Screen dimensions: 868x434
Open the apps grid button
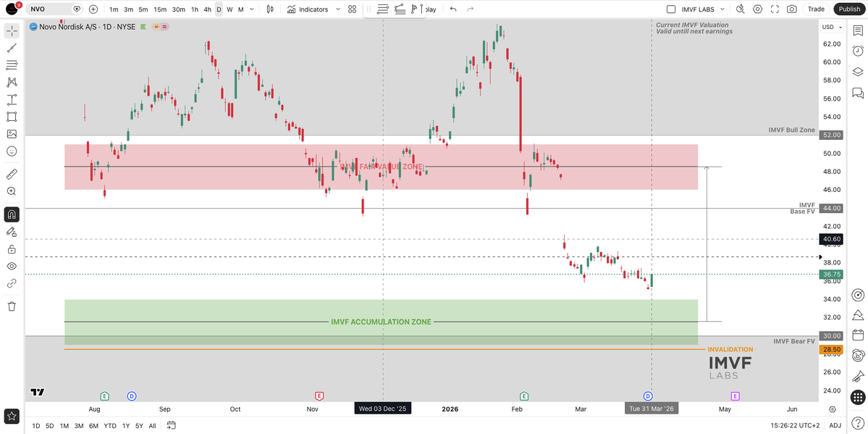(x=857, y=398)
